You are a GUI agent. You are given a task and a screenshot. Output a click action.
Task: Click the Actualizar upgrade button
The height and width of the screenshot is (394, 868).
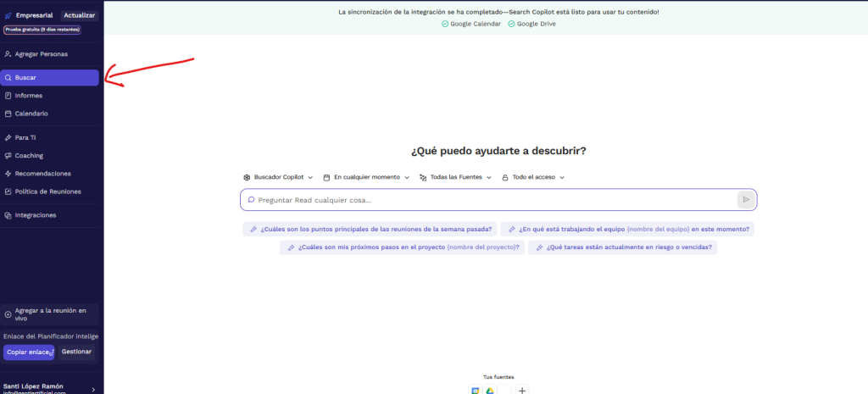(x=79, y=15)
